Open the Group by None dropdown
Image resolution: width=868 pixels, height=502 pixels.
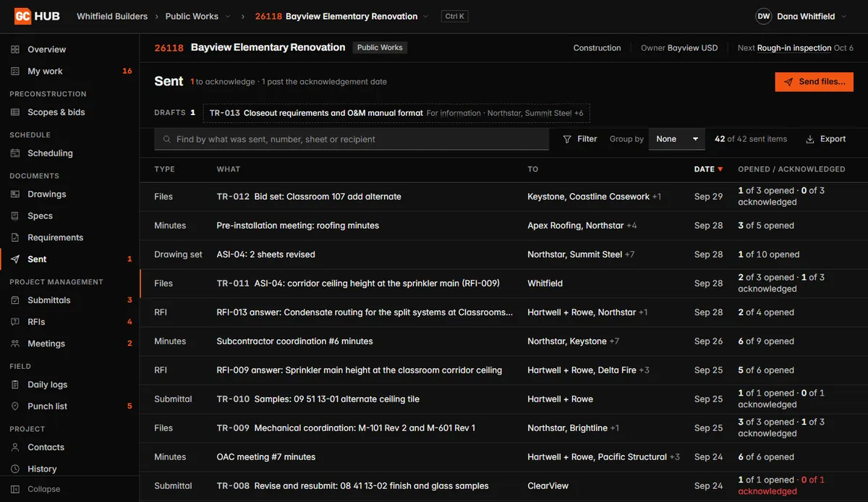coord(677,139)
